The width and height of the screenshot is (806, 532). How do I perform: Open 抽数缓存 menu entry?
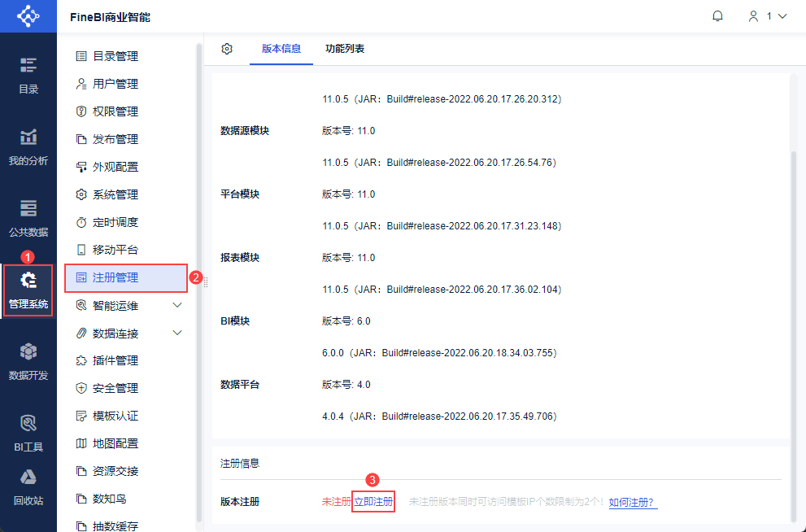click(x=126, y=525)
